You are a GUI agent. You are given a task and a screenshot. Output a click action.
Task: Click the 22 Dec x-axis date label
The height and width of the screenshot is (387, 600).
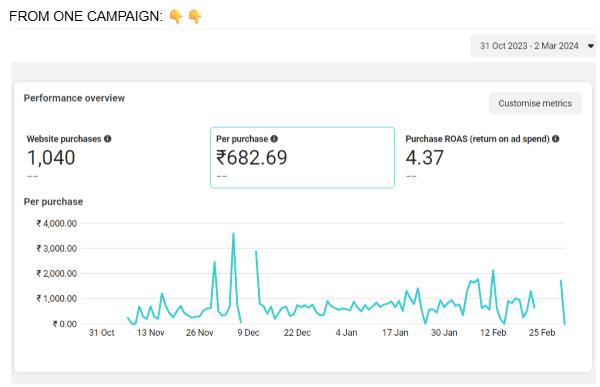(297, 333)
